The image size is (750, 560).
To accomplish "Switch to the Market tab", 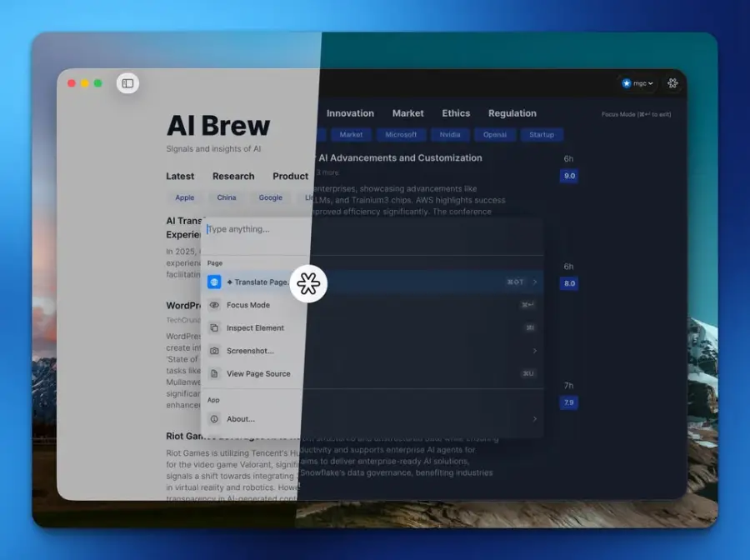I will click(x=408, y=113).
